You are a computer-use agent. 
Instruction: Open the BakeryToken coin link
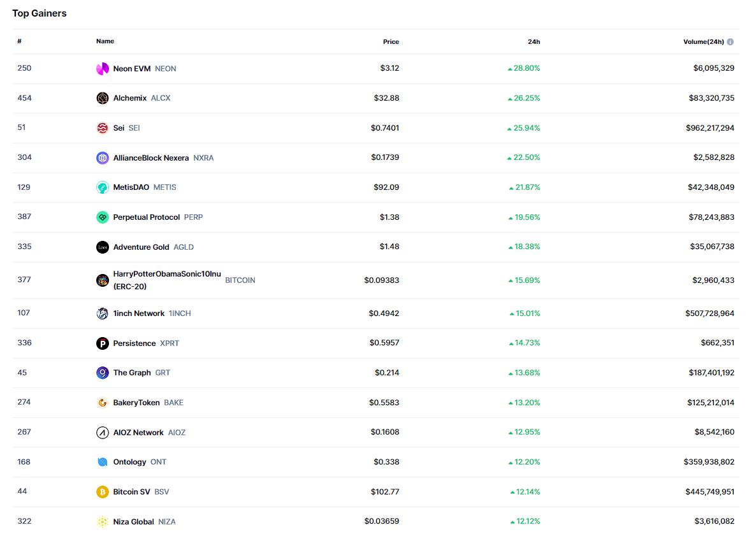point(136,403)
